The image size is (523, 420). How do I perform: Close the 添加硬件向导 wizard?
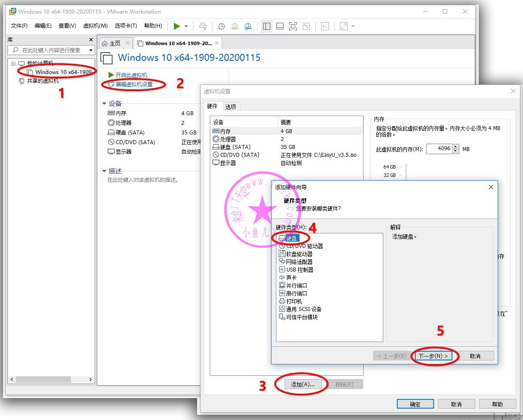(491, 187)
